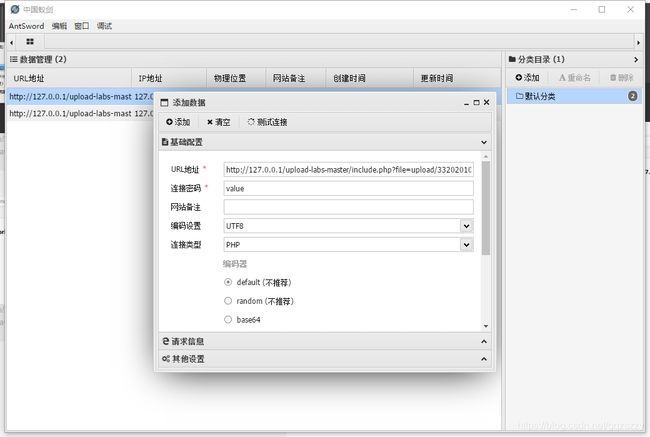650x437 pixels.
Task: Click 添加 in the category panel
Action: (527, 77)
